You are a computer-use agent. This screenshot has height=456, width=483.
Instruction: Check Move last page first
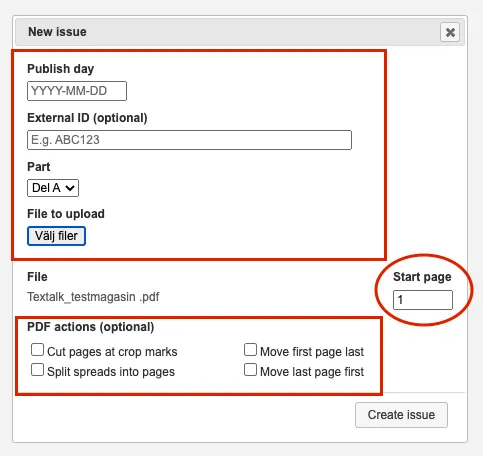250,370
